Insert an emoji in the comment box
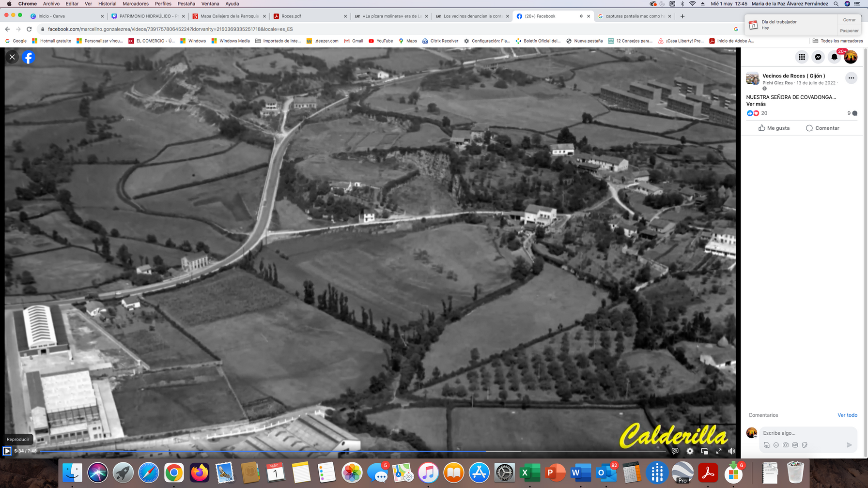 tap(776, 445)
